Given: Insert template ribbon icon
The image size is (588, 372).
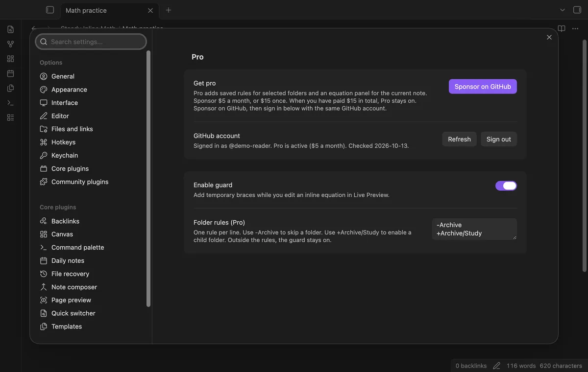Looking at the screenshot, I should [x=10, y=88].
